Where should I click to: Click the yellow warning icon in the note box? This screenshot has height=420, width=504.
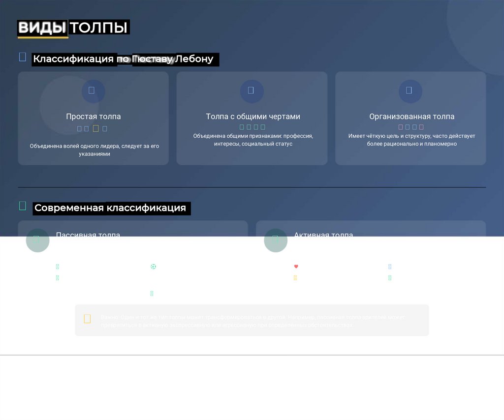(x=87, y=319)
